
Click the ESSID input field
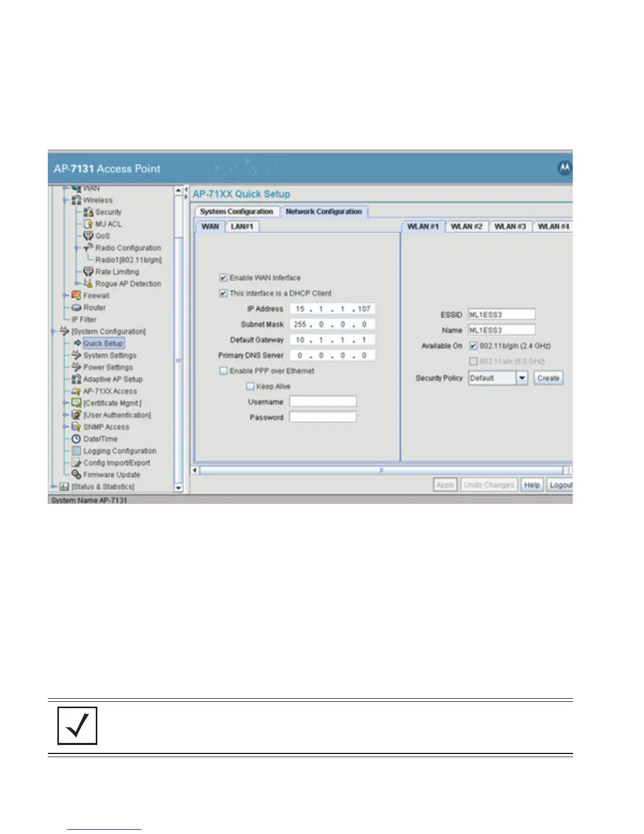pos(502,315)
